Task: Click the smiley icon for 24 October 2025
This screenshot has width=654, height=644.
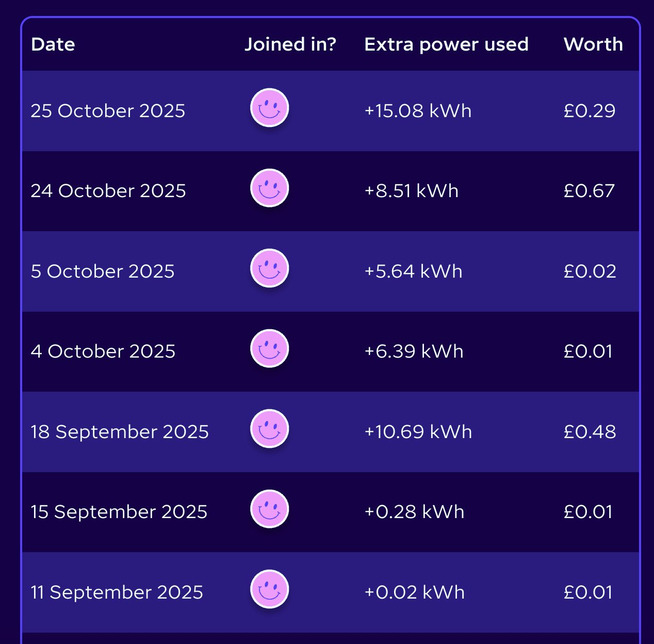Action: tap(269, 188)
